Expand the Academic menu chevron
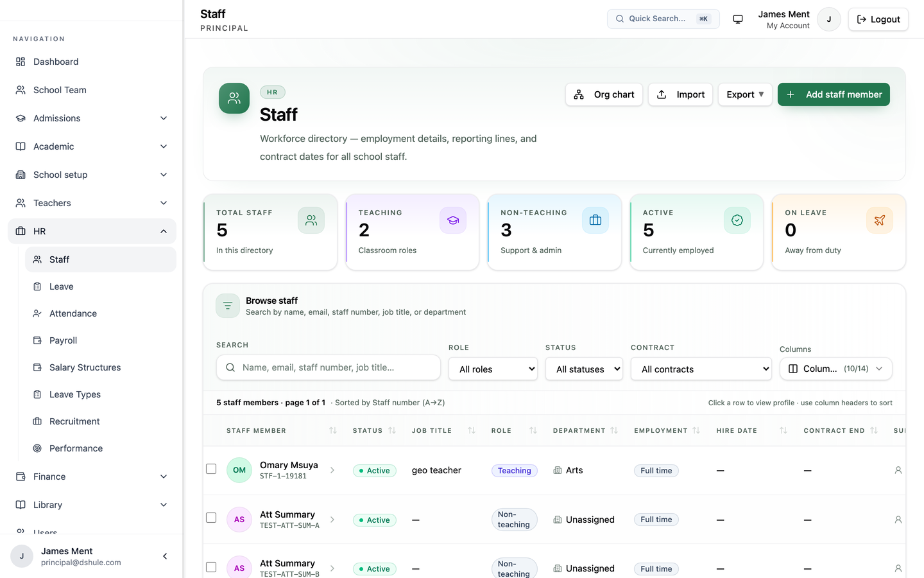Image resolution: width=924 pixels, height=578 pixels. (x=164, y=146)
